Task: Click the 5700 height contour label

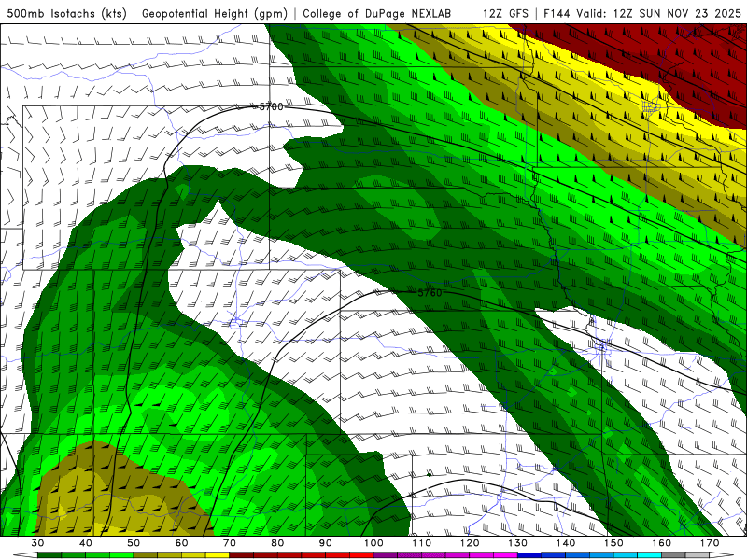Action: (x=271, y=106)
